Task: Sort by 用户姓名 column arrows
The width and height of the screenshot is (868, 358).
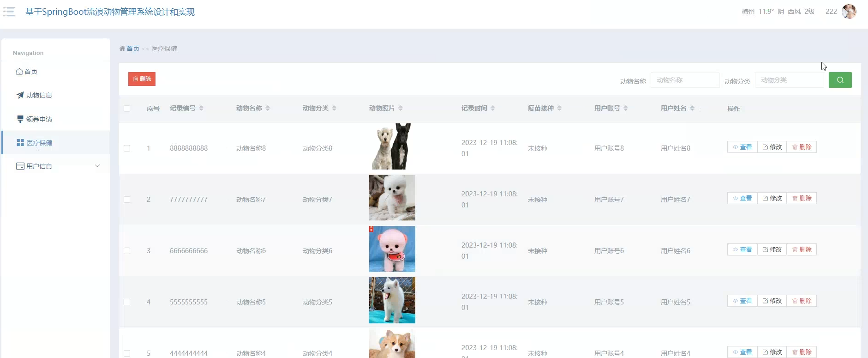Action: (x=692, y=108)
